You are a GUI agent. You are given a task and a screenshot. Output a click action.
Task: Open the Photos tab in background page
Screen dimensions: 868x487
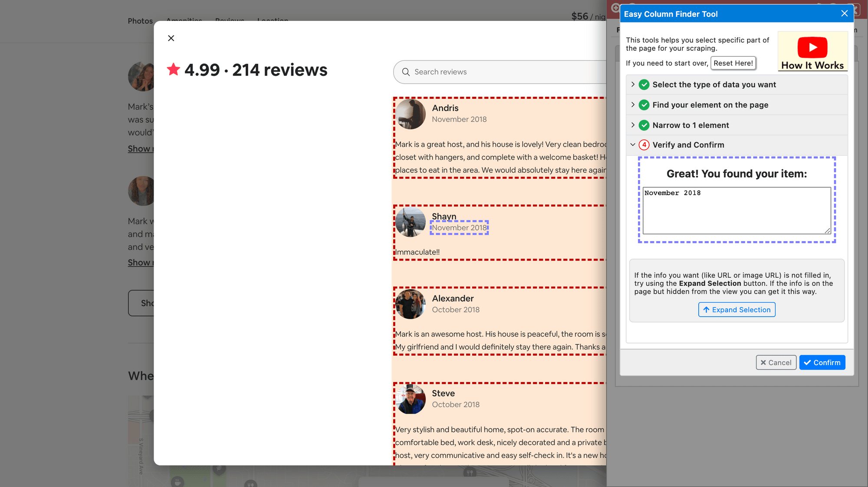click(x=140, y=21)
